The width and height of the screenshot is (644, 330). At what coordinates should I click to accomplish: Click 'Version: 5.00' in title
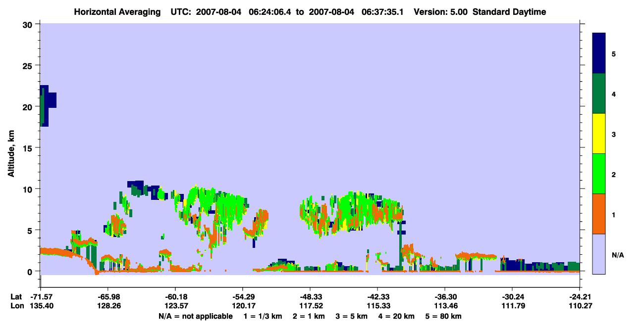439,12
